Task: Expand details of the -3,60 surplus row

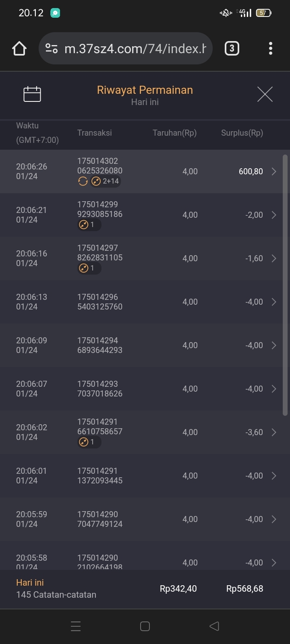Action: click(x=274, y=432)
